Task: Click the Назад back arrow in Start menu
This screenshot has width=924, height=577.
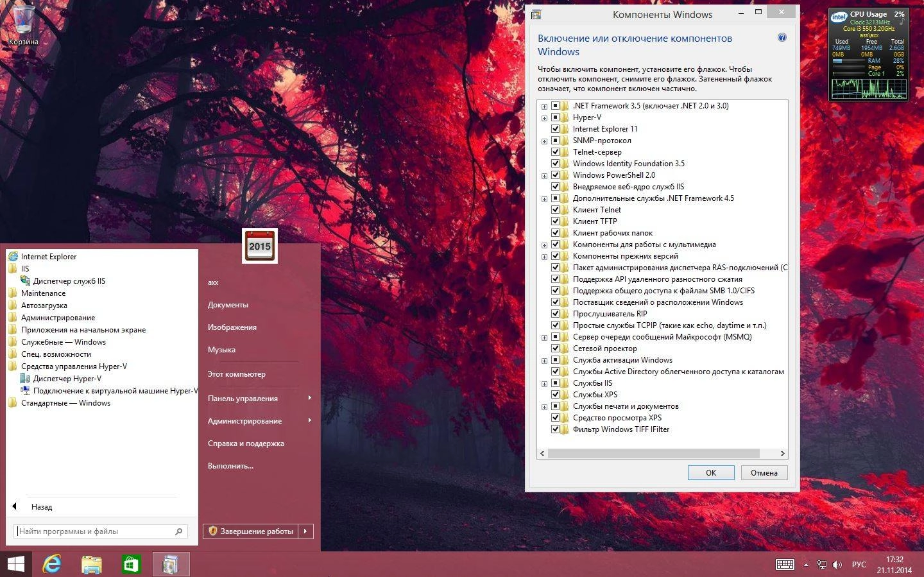Action: pyautogui.click(x=15, y=506)
